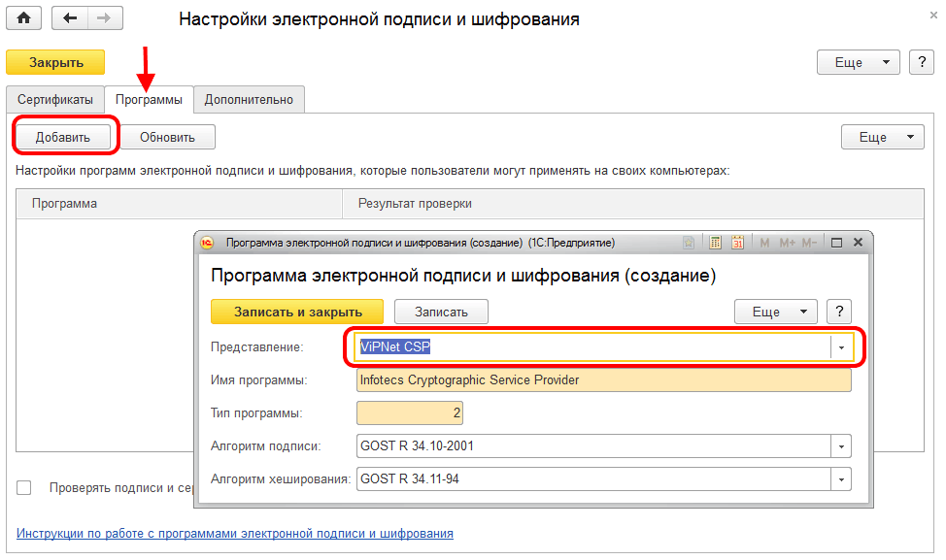Open the calendar icon in dialog title bar
This screenshot has width=946, height=560.
click(x=737, y=243)
